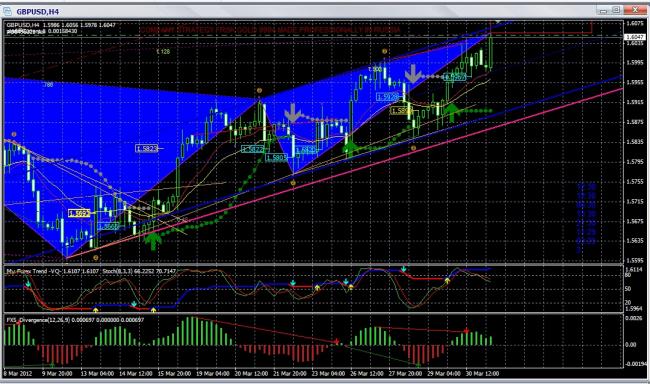The height and width of the screenshot is (384, 650).
Task: Click the FX5_Divergence indicator label
Action: [x=27, y=320]
